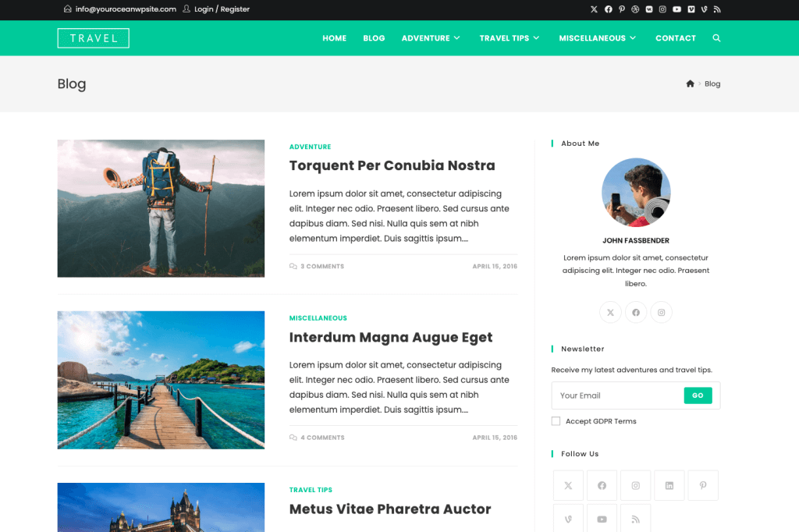Select Contact in the navigation menu
799x532 pixels.
point(676,37)
